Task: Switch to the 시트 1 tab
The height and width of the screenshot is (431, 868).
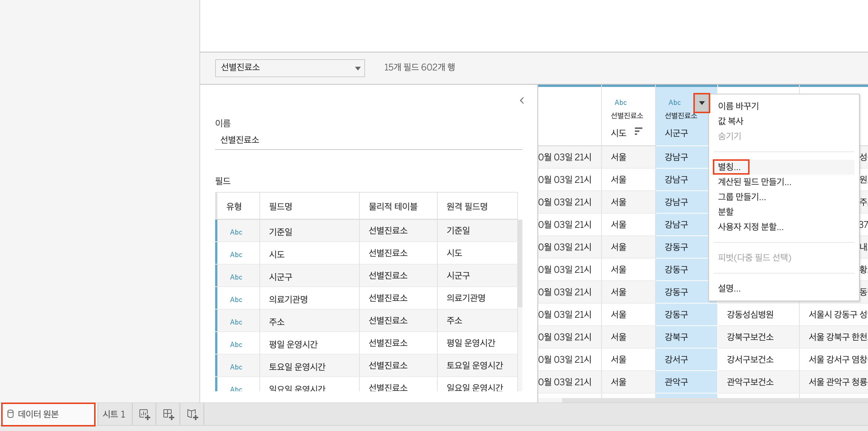Action: point(114,414)
